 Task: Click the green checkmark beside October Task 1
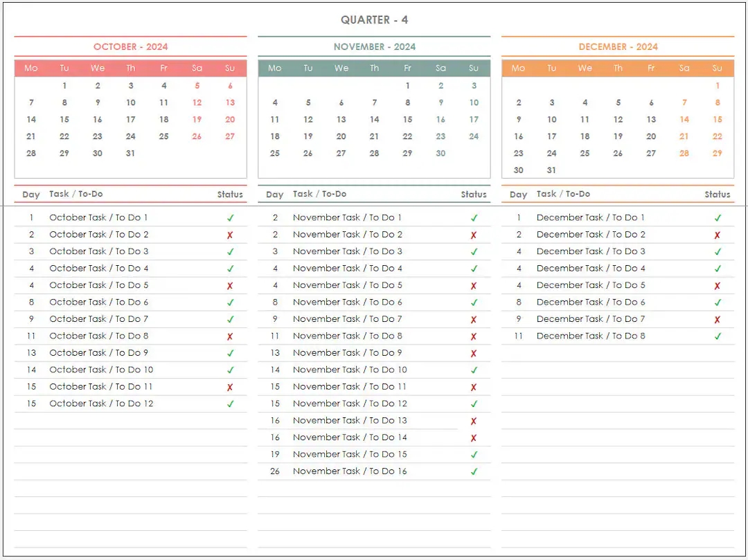pos(231,217)
